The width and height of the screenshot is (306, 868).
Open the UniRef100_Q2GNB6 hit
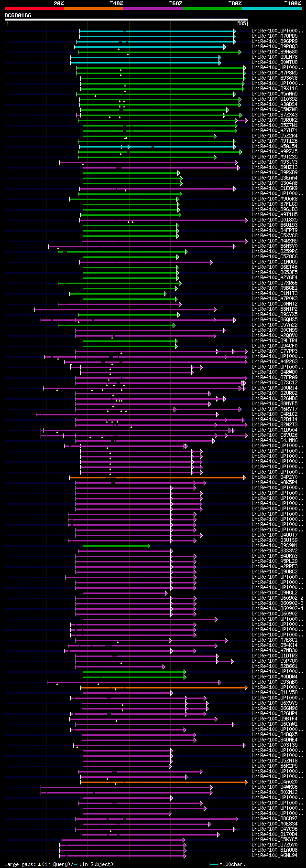[274, 399]
